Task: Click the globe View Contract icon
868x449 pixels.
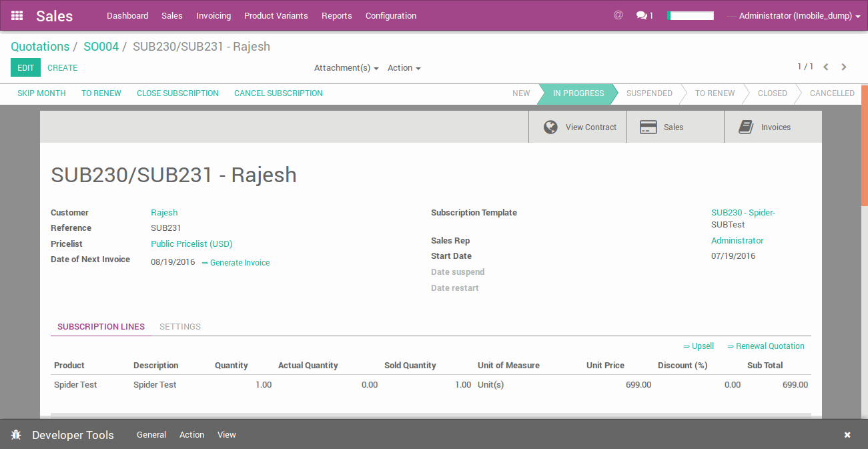Action: coord(550,127)
